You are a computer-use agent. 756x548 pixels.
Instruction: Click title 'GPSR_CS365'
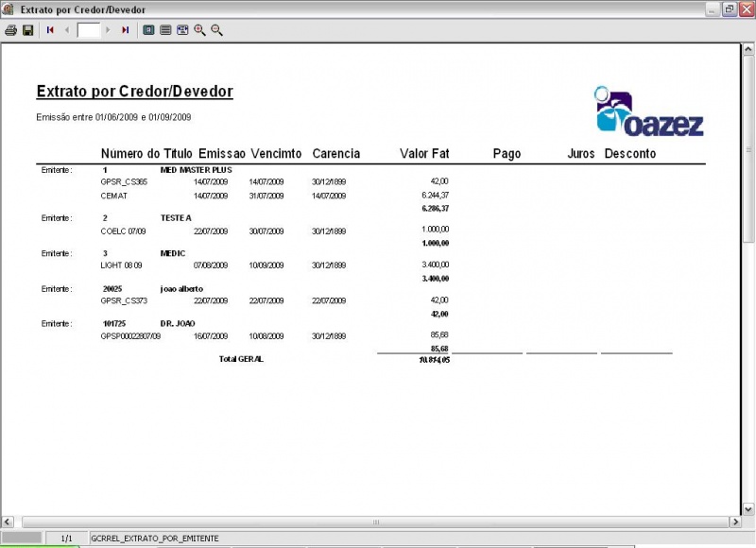pos(124,182)
